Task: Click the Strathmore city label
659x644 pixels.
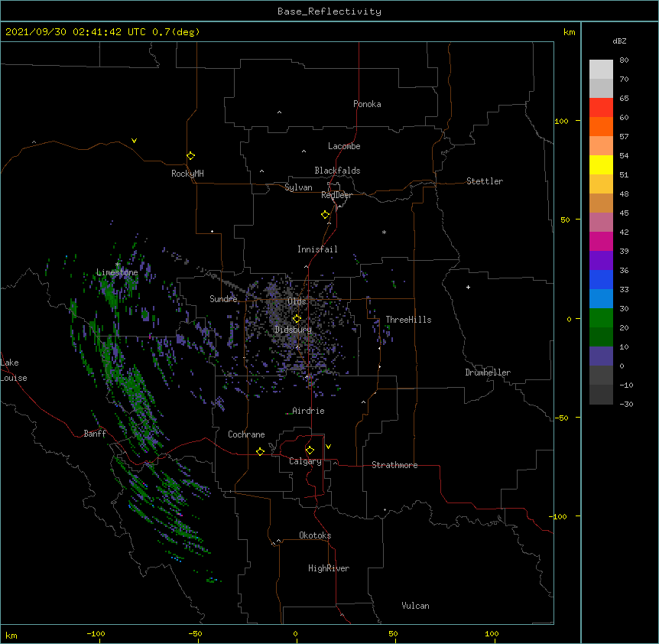Action: [394, 465]
